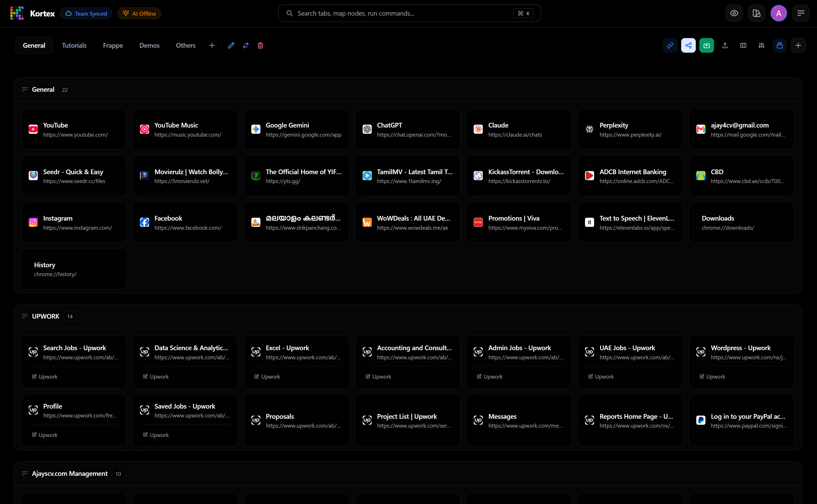Viewport: 817px width, 504px height.
Task: Open the hamburger menu in top right
Action: coord(801,13)
